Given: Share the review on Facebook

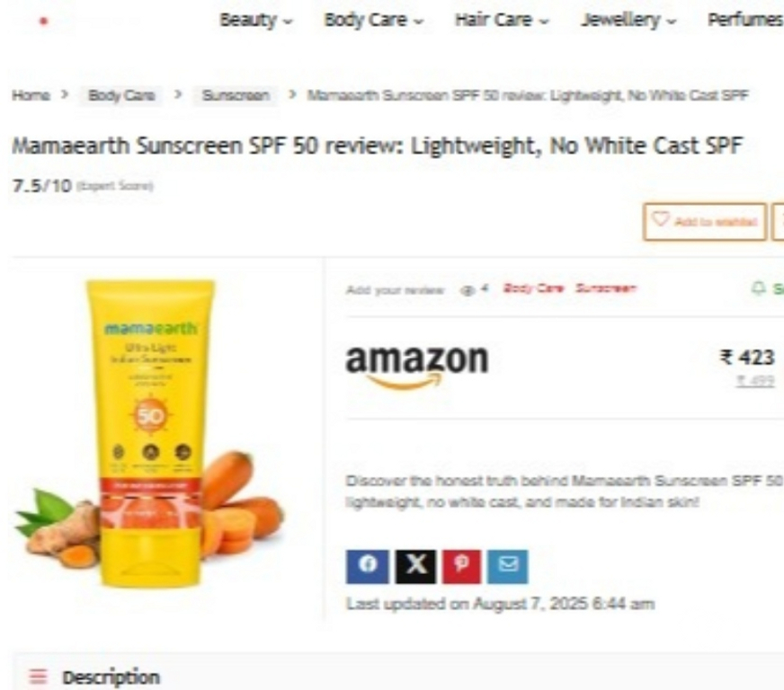Looking at the screenshot, I should (367, 567).
